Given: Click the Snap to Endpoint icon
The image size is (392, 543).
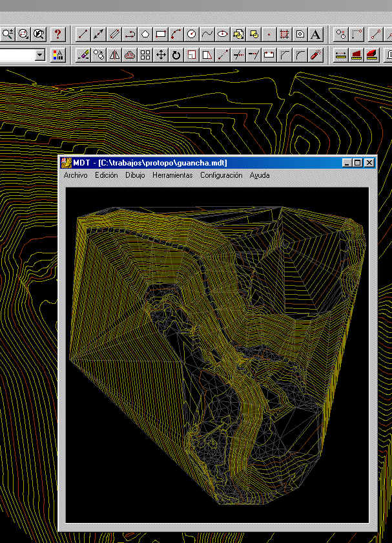Looking at the screenshot, I should [x=375, y=34].
